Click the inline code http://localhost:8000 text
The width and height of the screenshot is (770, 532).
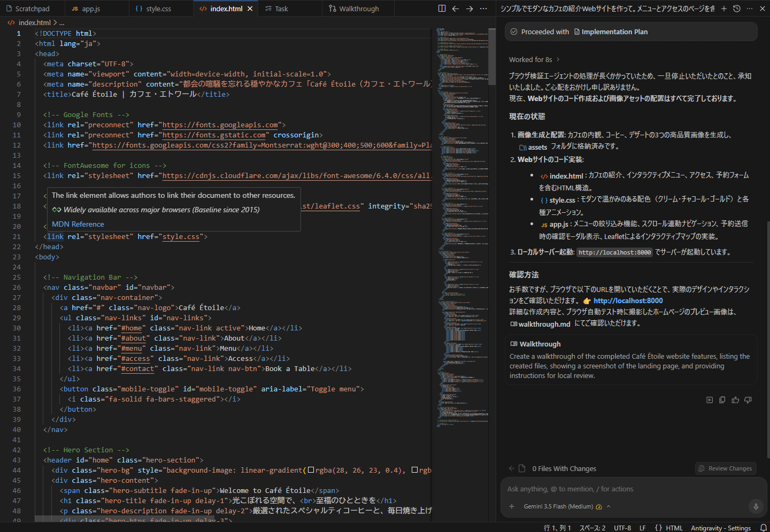click(614, 252)
